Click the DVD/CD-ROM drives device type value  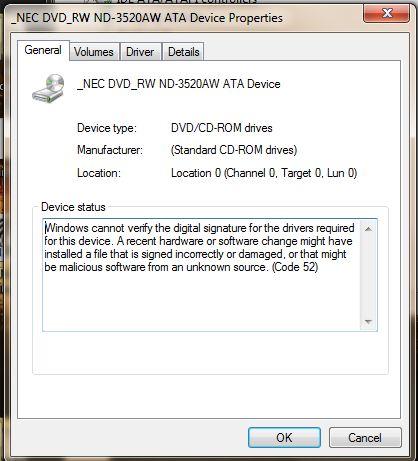point(222,128)
